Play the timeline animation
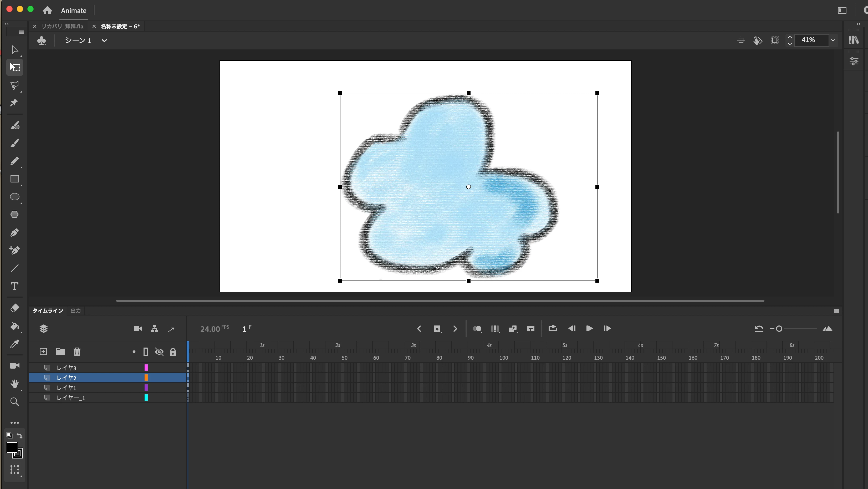The width and height of the screenshot is (868, 489). coord(589,328)
